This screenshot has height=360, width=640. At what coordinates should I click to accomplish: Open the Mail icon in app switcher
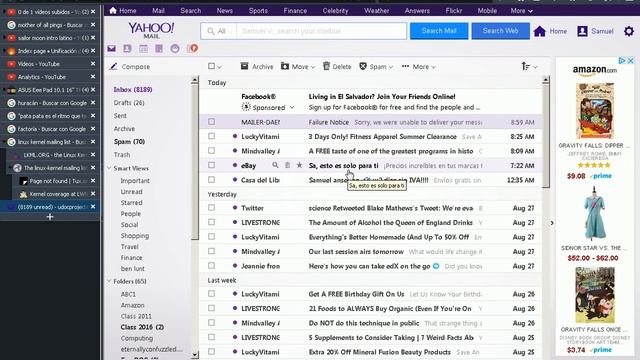[x=111, y=49]
